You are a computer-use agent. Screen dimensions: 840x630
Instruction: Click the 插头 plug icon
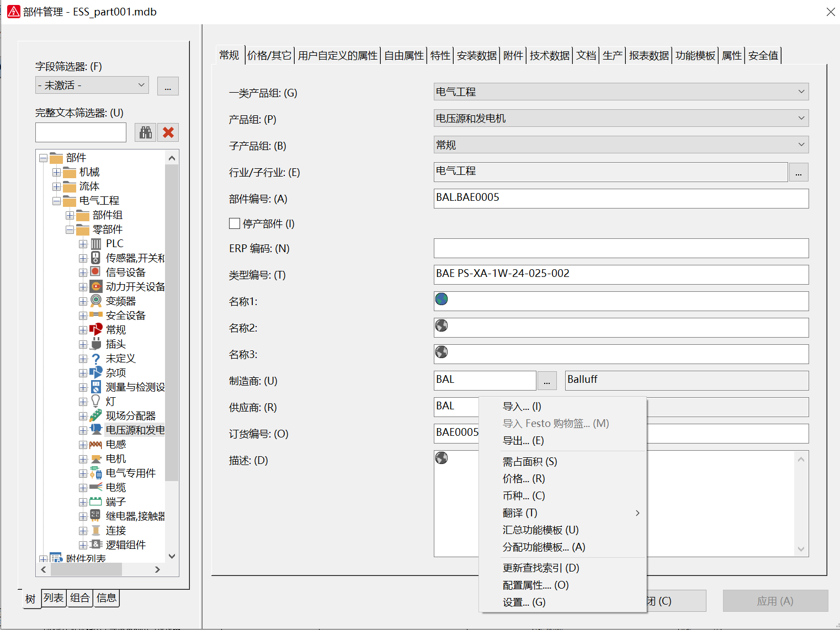96,344
